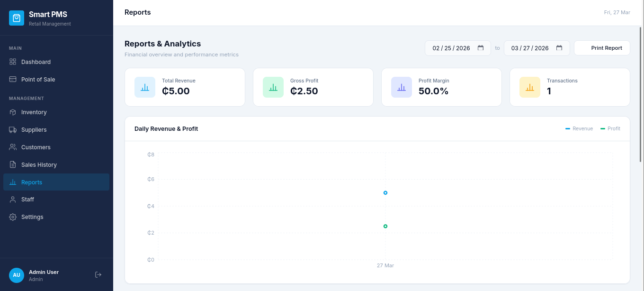Click the Total Revenue chart icon
The width and height of the screenshot is (644, 291).
[x=145, y=87]
